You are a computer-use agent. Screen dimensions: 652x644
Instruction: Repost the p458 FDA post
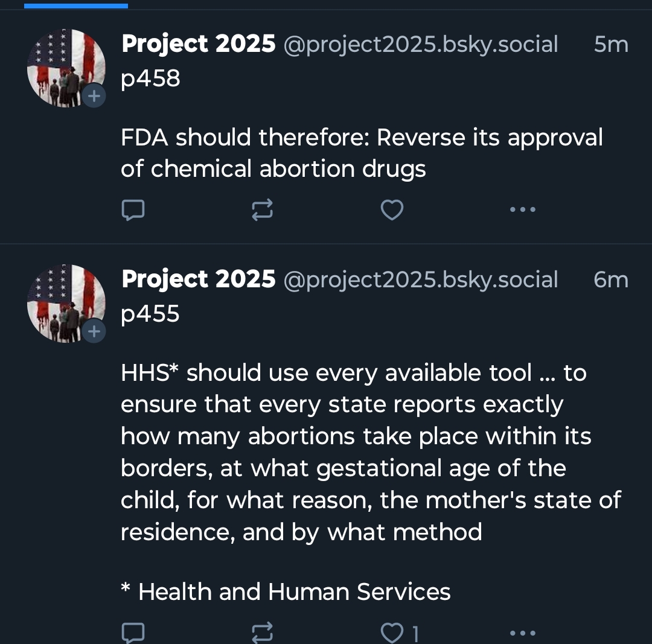pyautogui.click(x=262, y=210)
